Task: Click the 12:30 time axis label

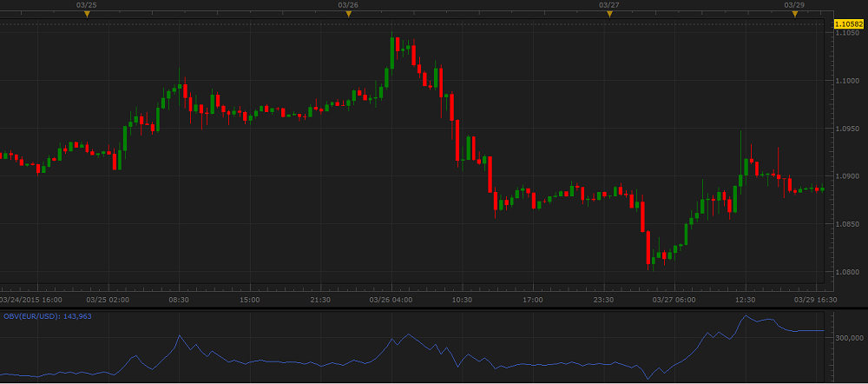Action: tap(745, 300)
